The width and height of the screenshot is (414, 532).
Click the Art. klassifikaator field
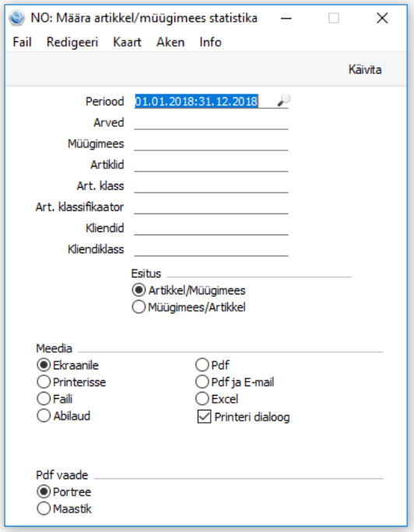pos(211,206)
